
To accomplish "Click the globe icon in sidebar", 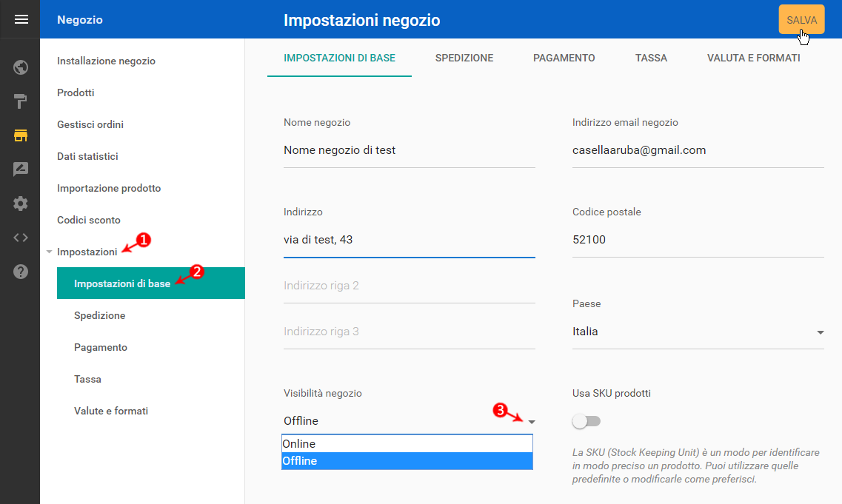I will point(21,68).
